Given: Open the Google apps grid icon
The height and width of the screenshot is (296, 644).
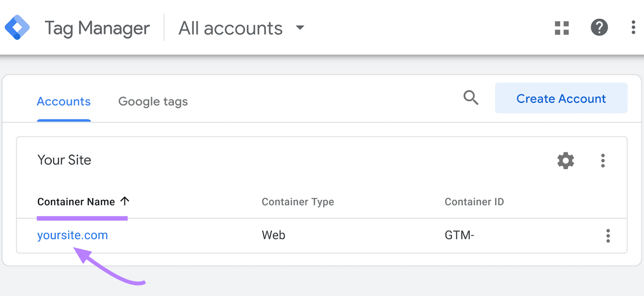Looking at the screenshot, I should [562, 28].
